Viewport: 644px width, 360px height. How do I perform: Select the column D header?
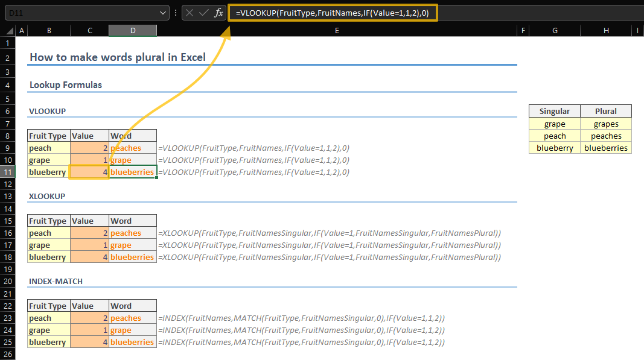point(132,31)
